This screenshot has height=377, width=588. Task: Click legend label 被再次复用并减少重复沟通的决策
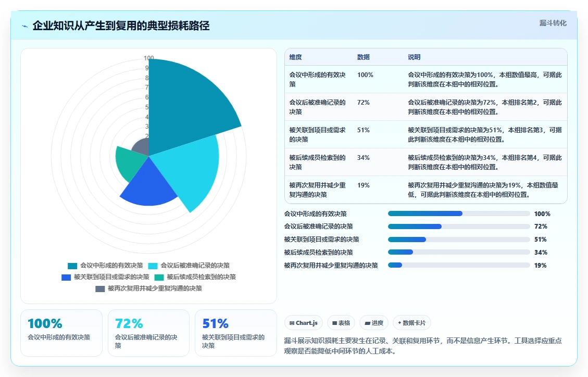pyautogui.click(x=155, y=288)
